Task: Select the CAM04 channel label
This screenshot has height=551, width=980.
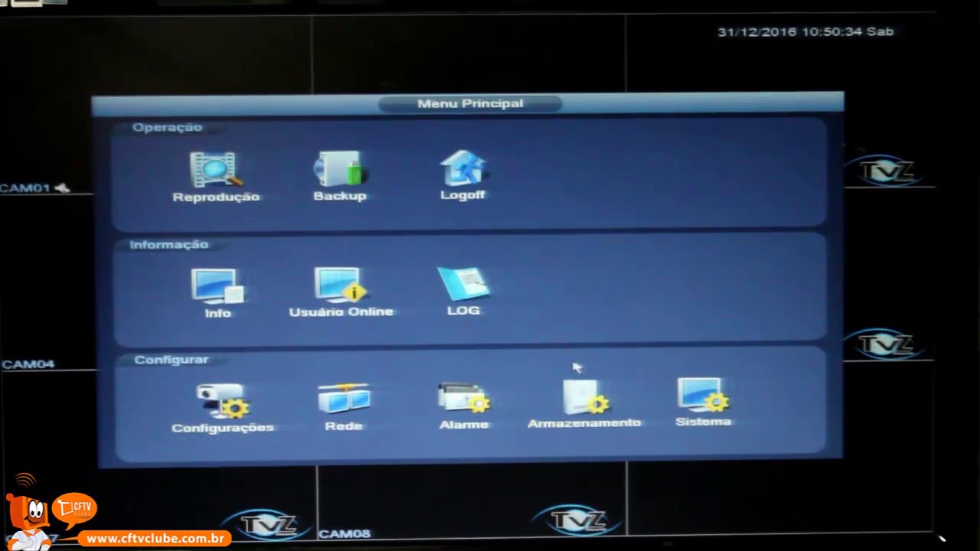Action: [28, 364]
